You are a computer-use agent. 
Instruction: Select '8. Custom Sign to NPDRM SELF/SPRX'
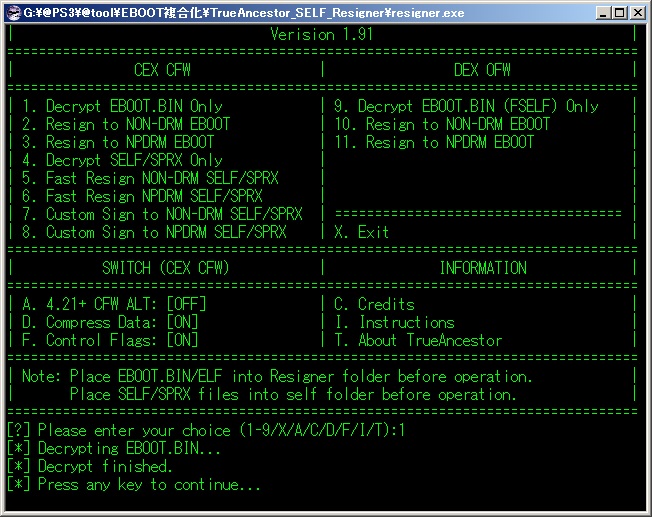point(154,232)
